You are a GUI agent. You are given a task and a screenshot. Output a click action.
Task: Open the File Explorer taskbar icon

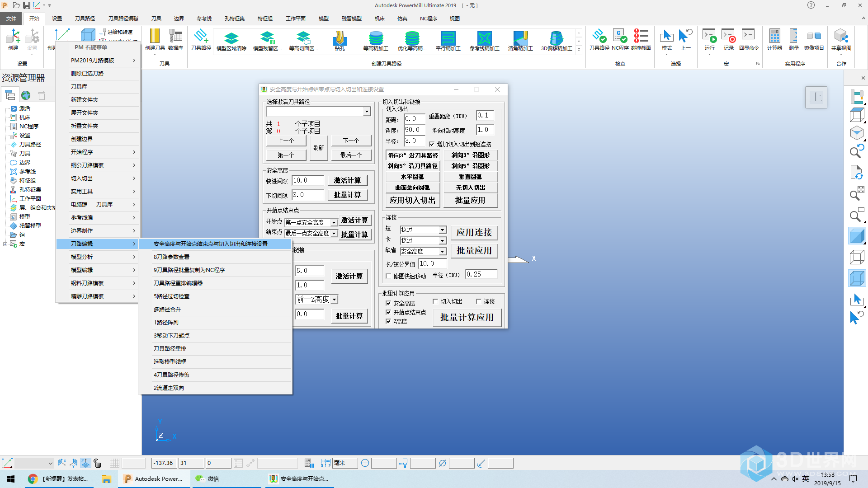[x=106, y=479]
